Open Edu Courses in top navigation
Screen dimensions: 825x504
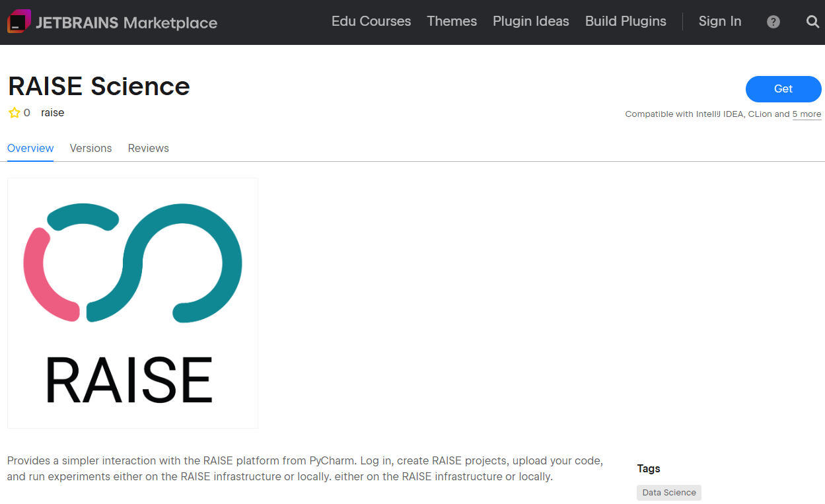(371, 21)
